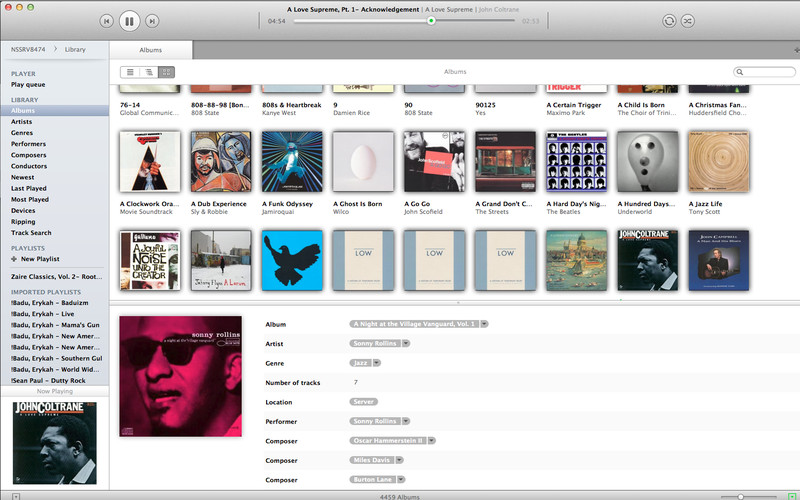Select A Joyful Noise album cover
800x500 pixels.
tap(150, 260)
